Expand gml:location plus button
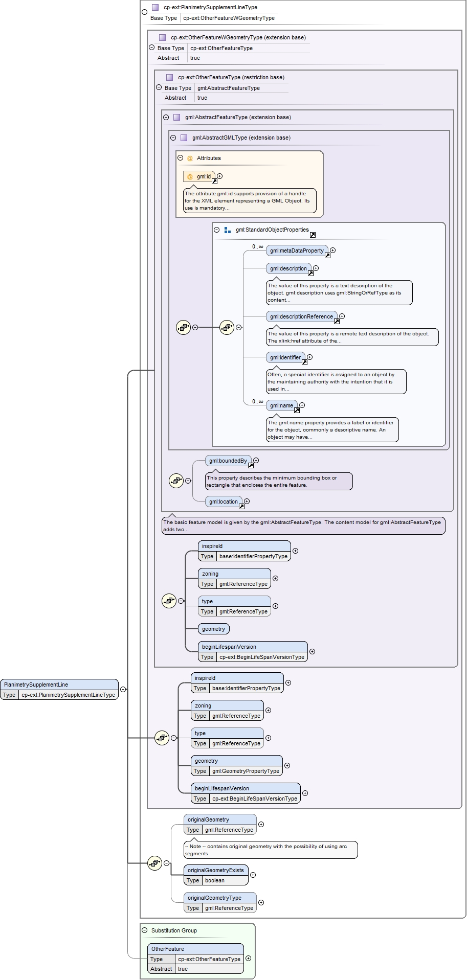The image size is (467, 980). [247, 501]
